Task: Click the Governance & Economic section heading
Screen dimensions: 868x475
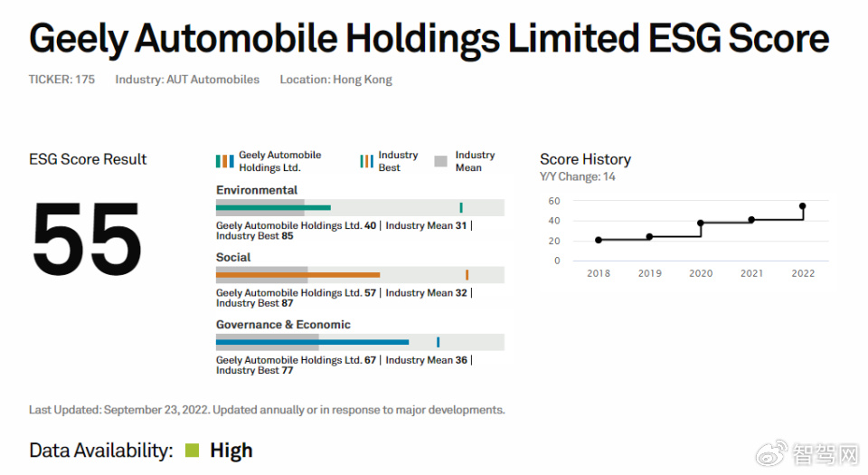Action: [x=283, y=325]
